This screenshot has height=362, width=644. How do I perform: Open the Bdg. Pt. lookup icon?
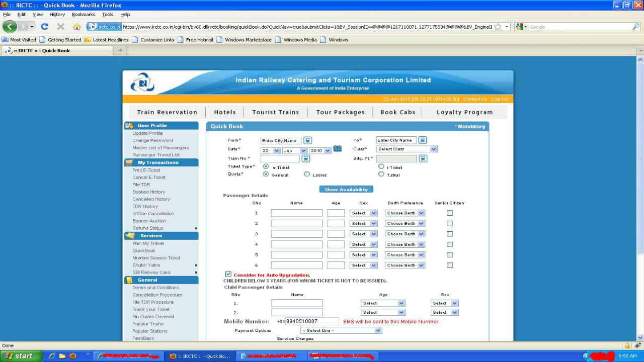tap(423, 158)
